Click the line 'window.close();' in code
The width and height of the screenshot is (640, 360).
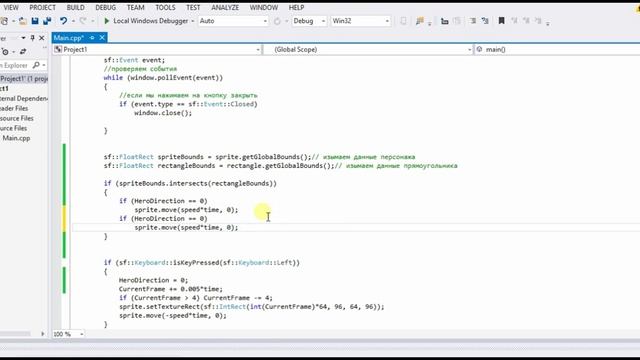pos(163,113)
